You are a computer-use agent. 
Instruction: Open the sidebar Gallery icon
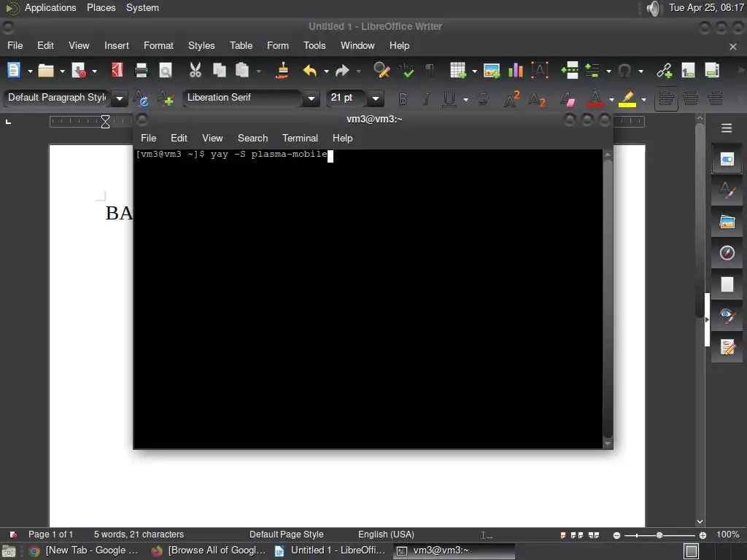tap(727, 222)
